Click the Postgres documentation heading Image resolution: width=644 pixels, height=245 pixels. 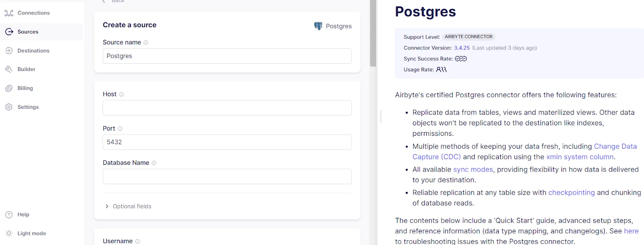point(425,12)
